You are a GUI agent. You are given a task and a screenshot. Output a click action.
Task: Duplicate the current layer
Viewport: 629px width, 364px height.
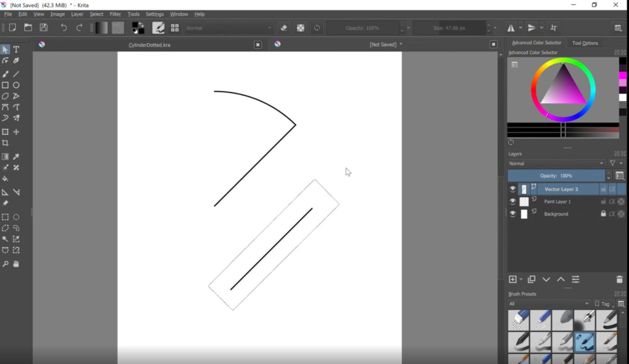(x=532, y=279)
